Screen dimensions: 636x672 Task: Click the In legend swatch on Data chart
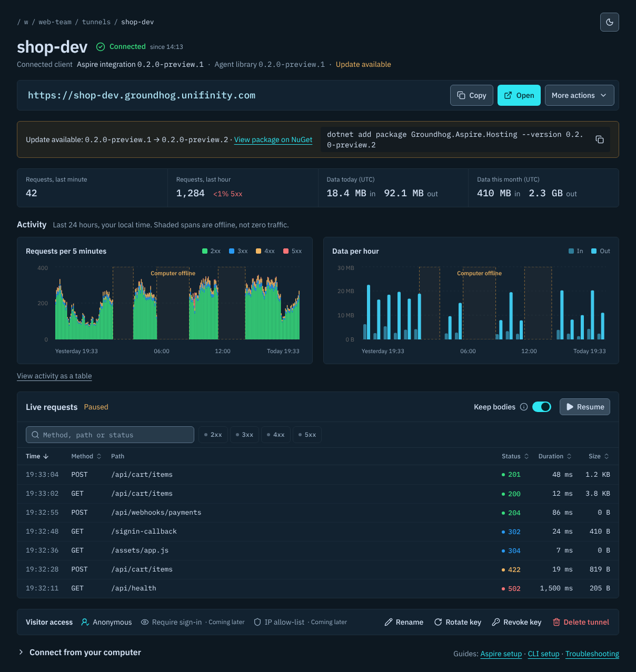tap(571, 251)
